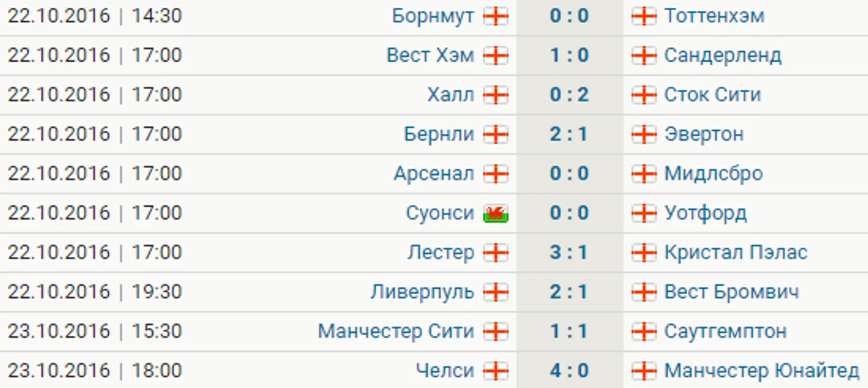Image resolution: width=868 pixels, height=388 pixels.
Task: Open the Халл team link
Action: tap(451, 94)
